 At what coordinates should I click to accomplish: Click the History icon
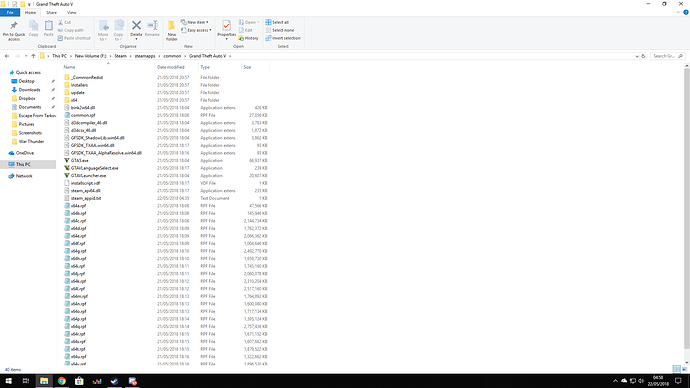pyautogui.click(x=241, y=38)
